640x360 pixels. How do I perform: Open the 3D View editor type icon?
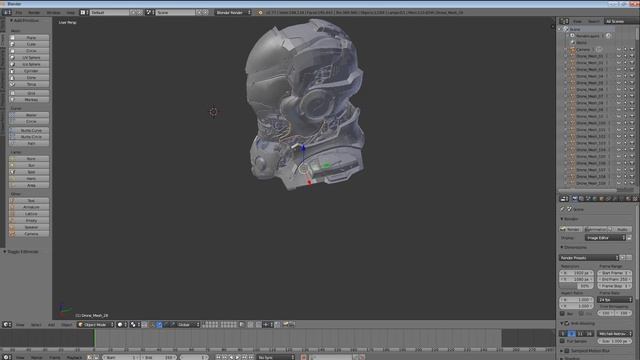7,325
